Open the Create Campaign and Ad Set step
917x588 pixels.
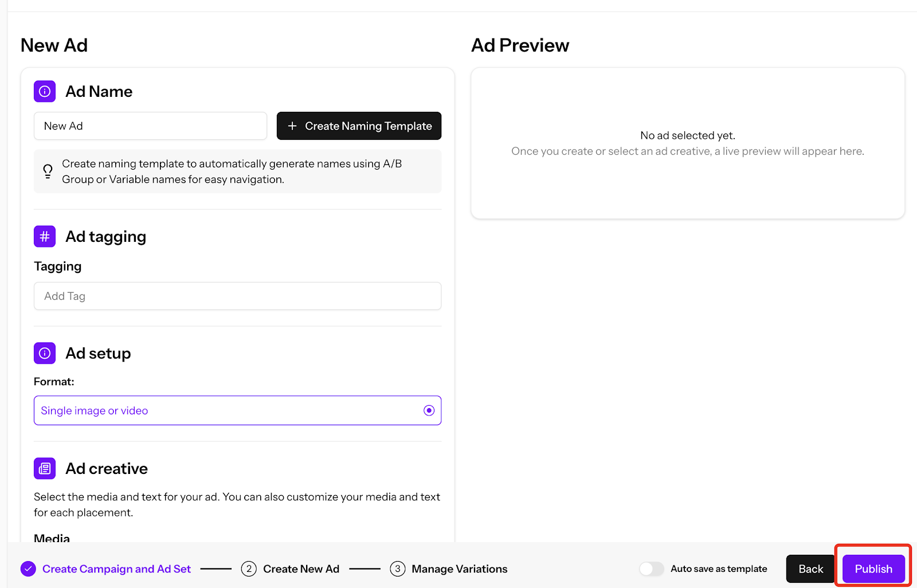[x=116, y=569]
